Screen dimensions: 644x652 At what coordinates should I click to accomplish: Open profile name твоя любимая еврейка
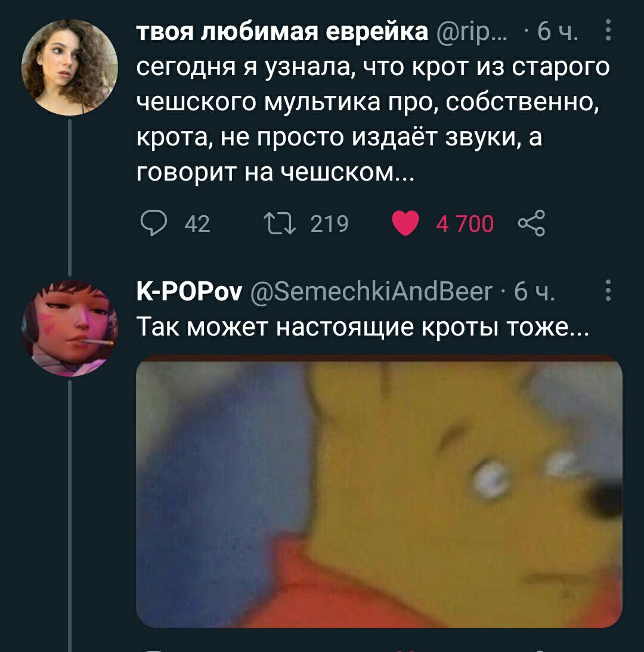coord(282,31)
